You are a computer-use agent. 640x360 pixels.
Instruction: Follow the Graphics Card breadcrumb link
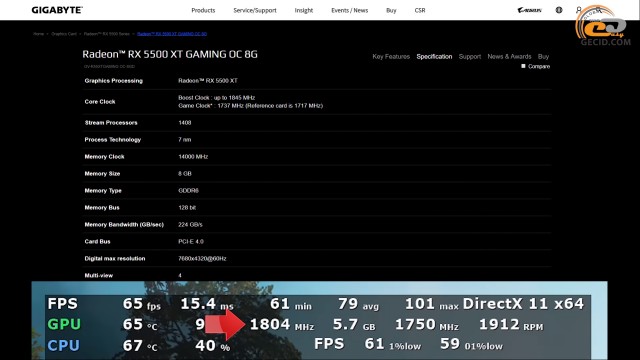point(64,34)
